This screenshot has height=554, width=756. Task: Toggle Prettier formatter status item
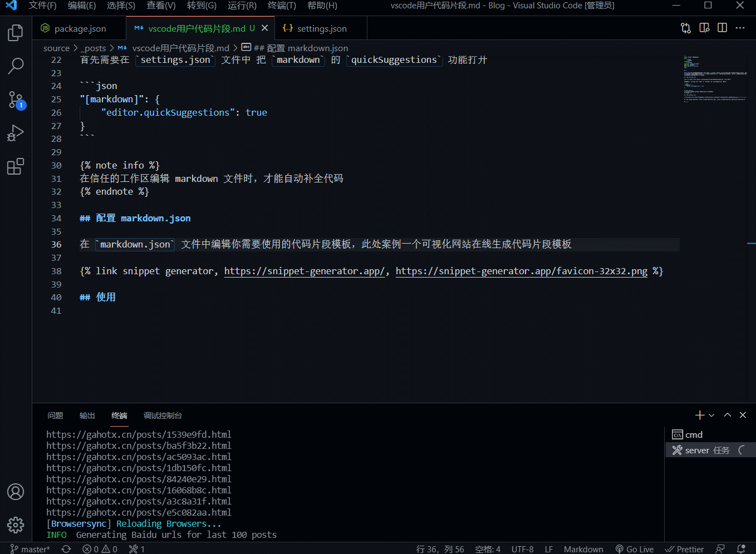tap(685, 549)
